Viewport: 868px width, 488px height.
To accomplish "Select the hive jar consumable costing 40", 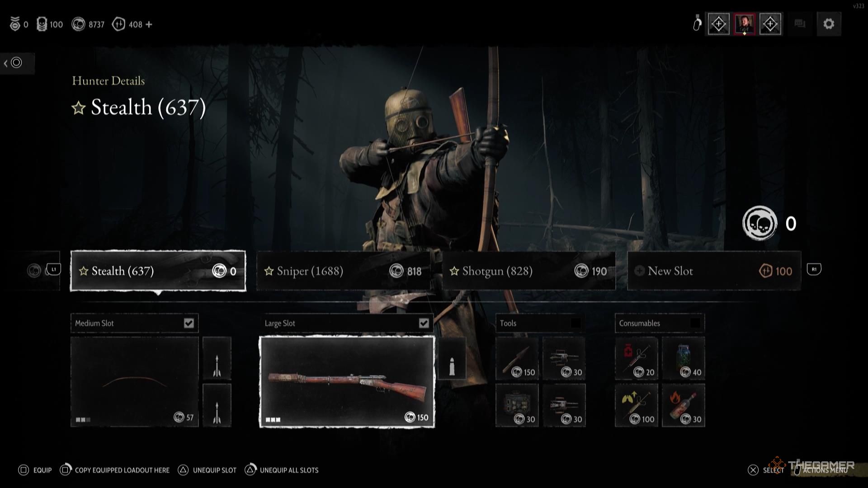I will pyautogui.click(x=684, y=358).
